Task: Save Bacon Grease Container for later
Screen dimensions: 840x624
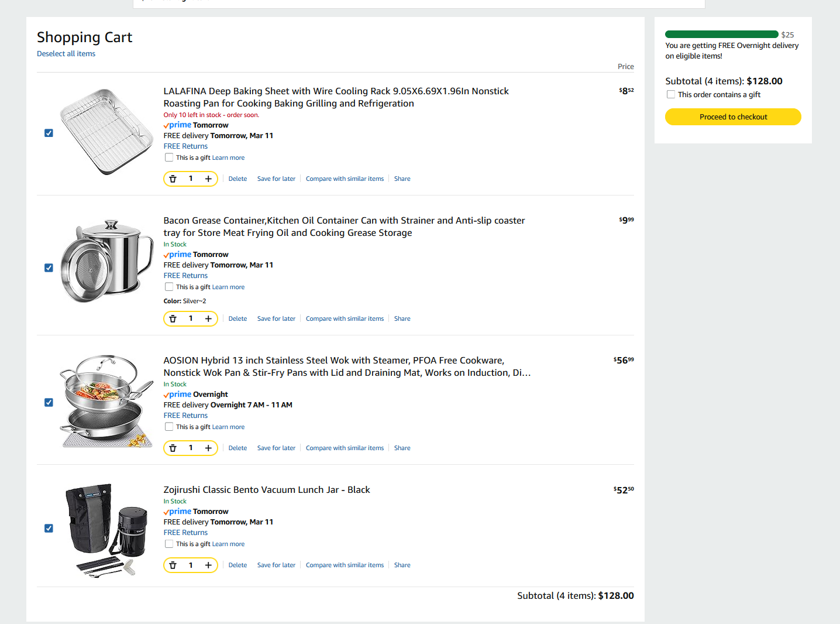Action: [276, 319]
